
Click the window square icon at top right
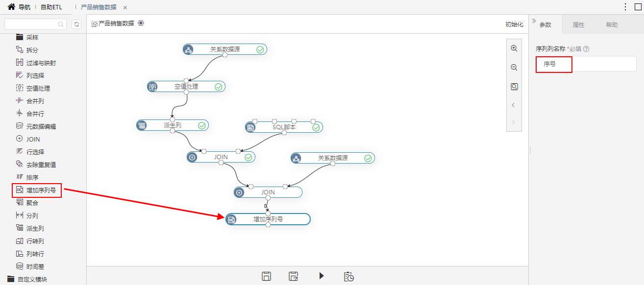pyautogui.click(x=637, y=7)
